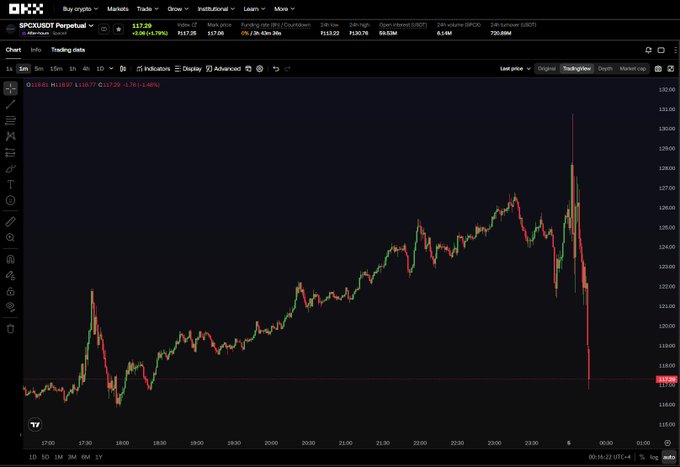Screen dimensions: 680x467
Task: Set the 5D date range
Action: [x=45, y=457]
